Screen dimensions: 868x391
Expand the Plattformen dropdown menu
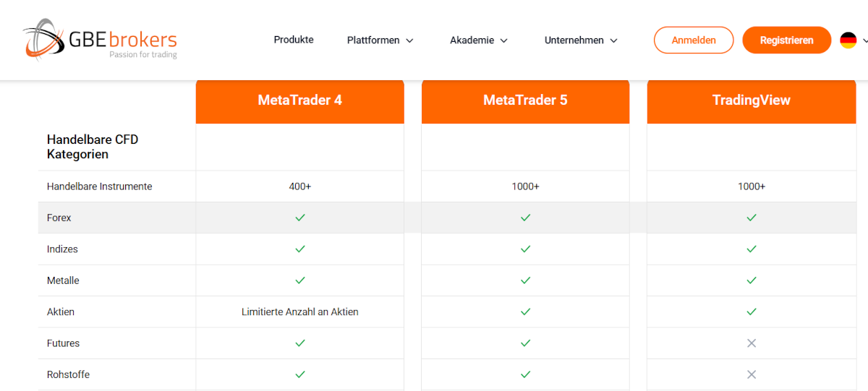click(380, 40)
